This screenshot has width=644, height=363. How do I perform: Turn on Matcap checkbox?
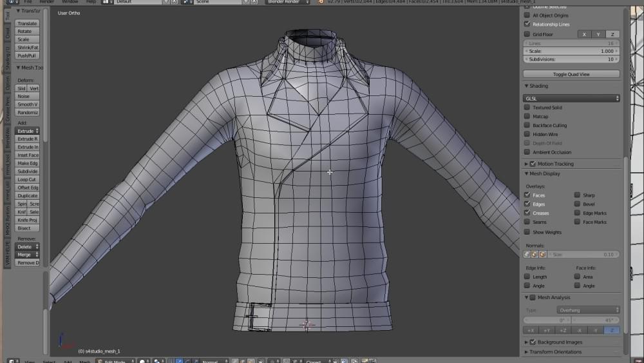point(527,116)
